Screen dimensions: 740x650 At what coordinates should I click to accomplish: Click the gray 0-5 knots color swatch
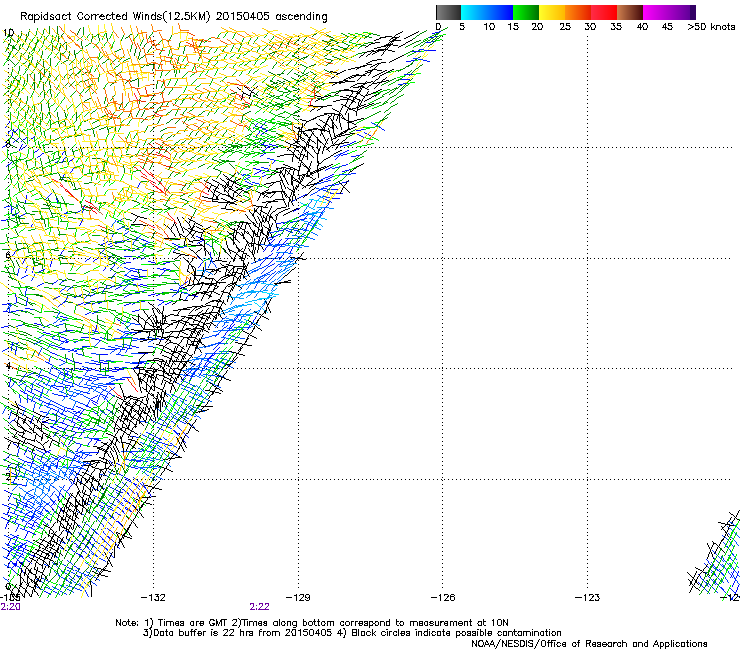coord(448,12)
